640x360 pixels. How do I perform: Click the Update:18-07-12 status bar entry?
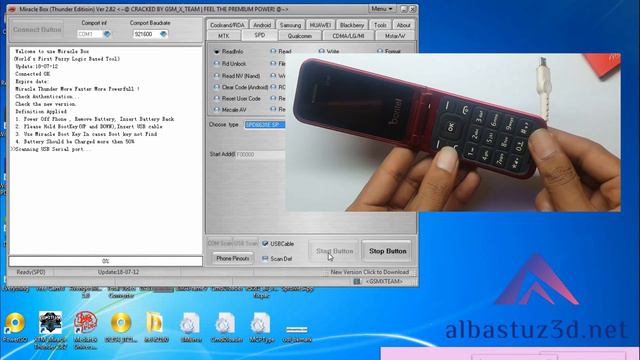pos(118,272)
